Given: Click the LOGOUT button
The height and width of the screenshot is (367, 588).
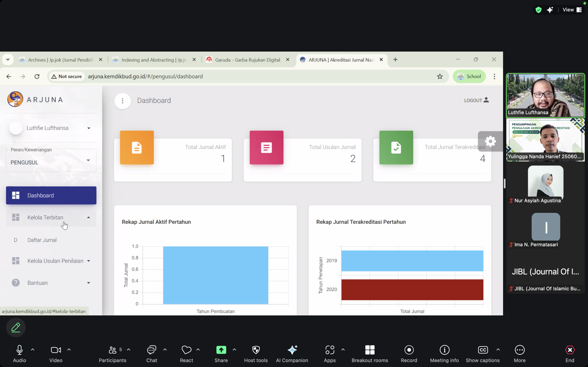Looking at the screenshot, I should click(x=476, y=100).
